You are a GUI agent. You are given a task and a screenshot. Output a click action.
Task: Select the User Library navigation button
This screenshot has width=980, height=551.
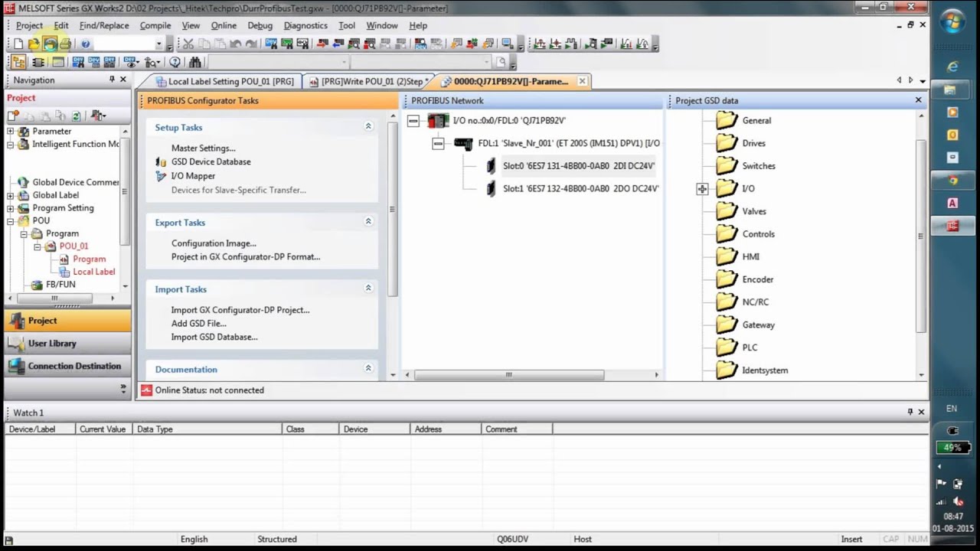click(66, 344)
